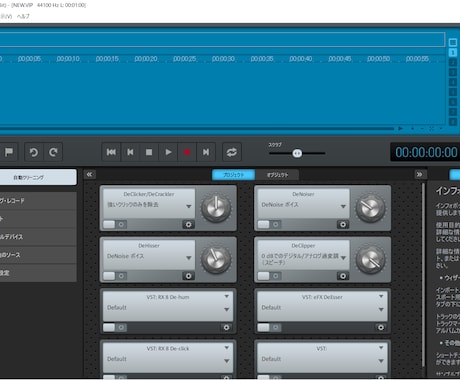Select track number 2 button
Screen dimensions: 460x380
point(453,62)
